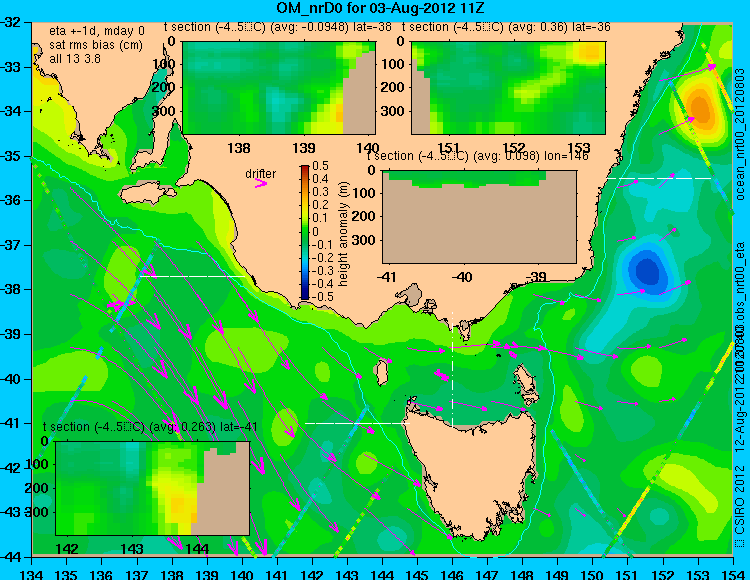The height and width of the screenshot is (580, 750).
Task: Click the -44 latitude label on the left axis
Action: 10,557
